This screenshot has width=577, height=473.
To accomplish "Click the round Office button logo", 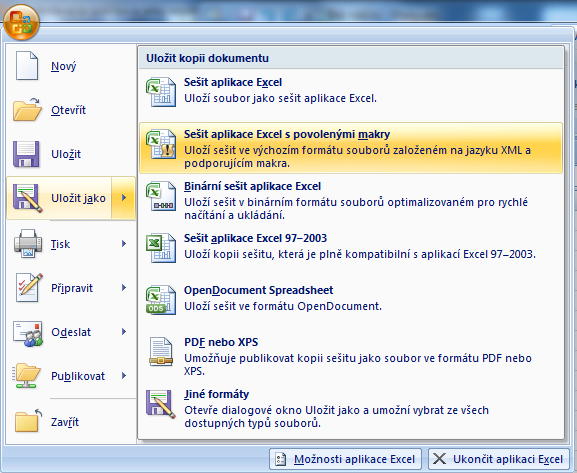I will (21, 22).
